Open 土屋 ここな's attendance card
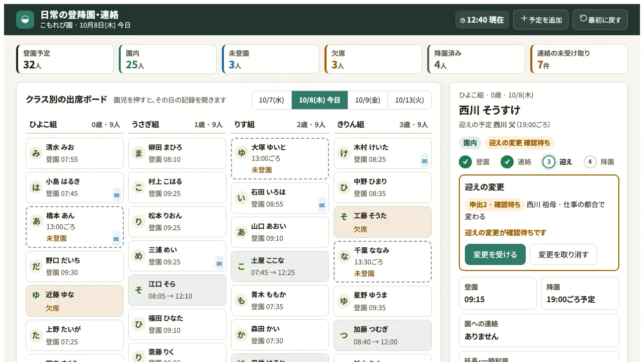The height and width of the screenshot is (362, 644). pyautogui.click(x=280, y=266)
